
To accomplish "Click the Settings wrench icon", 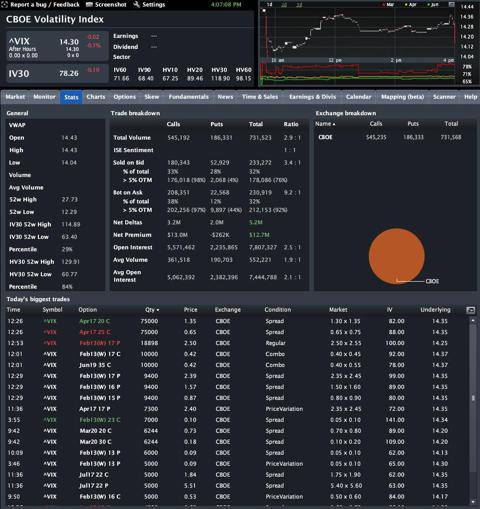I will [136, 5].
